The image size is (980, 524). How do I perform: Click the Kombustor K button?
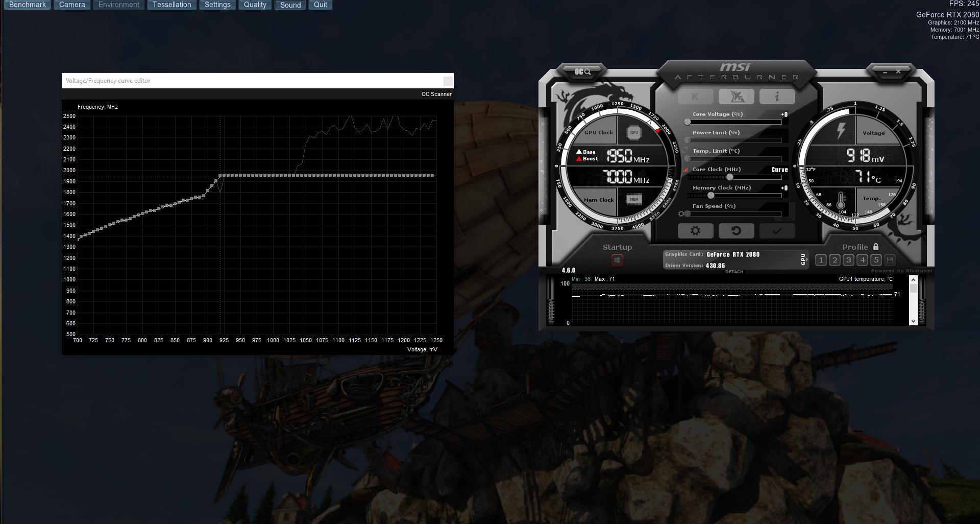click(695, 97)
